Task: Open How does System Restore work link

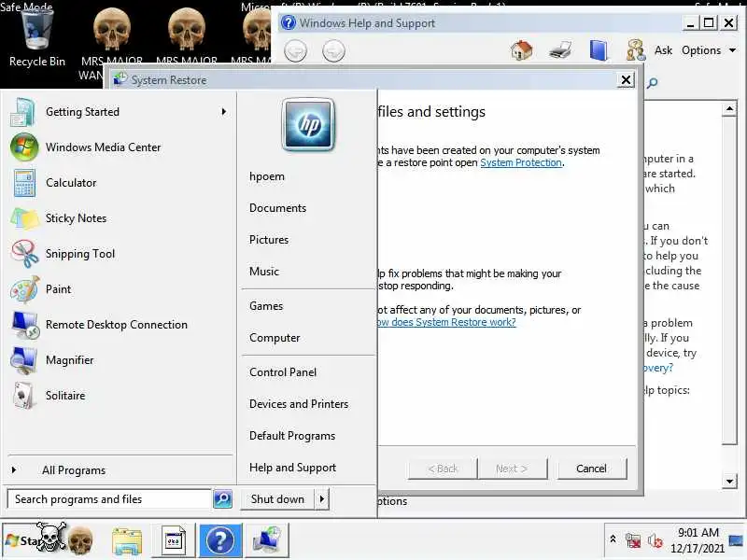Action: [446, 322]
